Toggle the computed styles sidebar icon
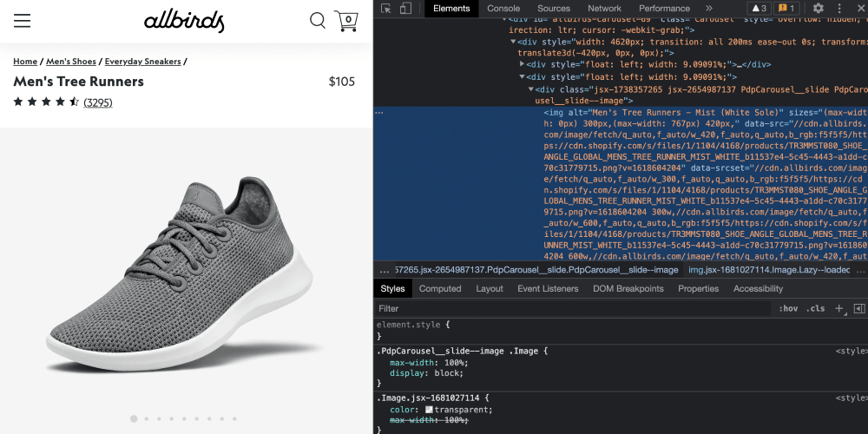The width and height of the screenshot is (868, 434). coord(859,308)
